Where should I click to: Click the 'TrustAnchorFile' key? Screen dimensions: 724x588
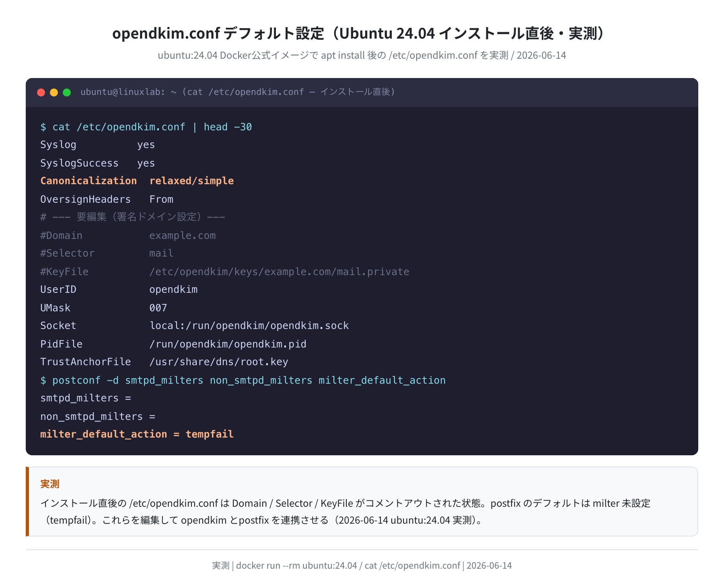pyautogui.click(x=85, y=362)
